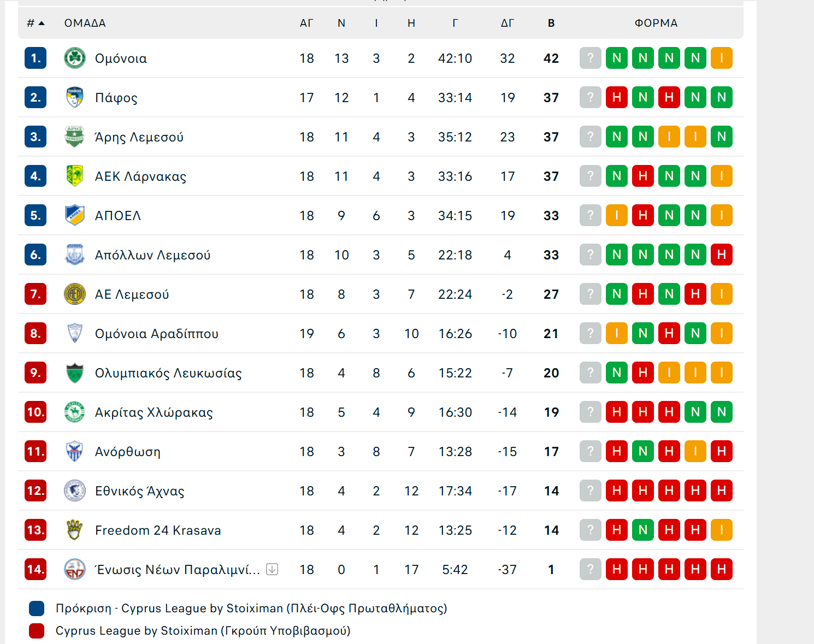Viewport: 814px width, 644px height.
Task: Sort standings by the B points column
Action: click(551, 23)
